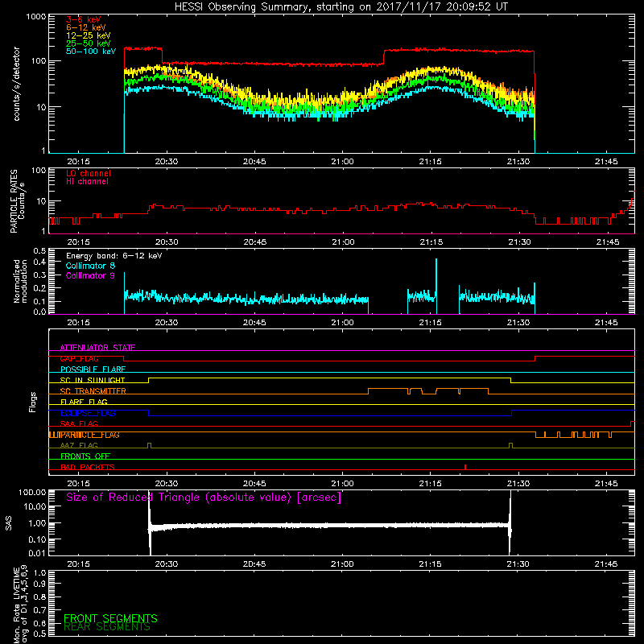The image size is (644, 644).
Task: Click the LO channel legend entry
Action: point(89,173)
